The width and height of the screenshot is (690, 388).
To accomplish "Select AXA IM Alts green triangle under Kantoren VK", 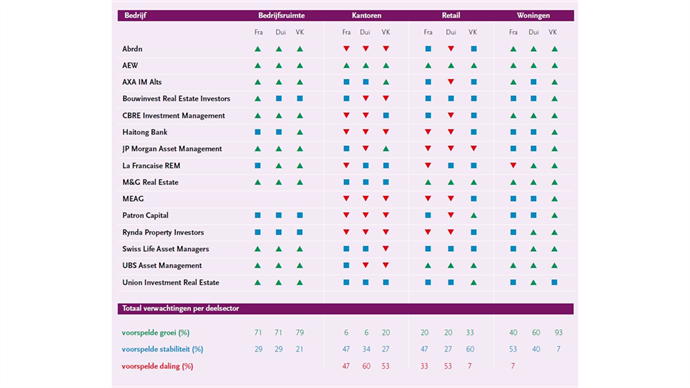I will pyautogui.click(x=386, y=82).
